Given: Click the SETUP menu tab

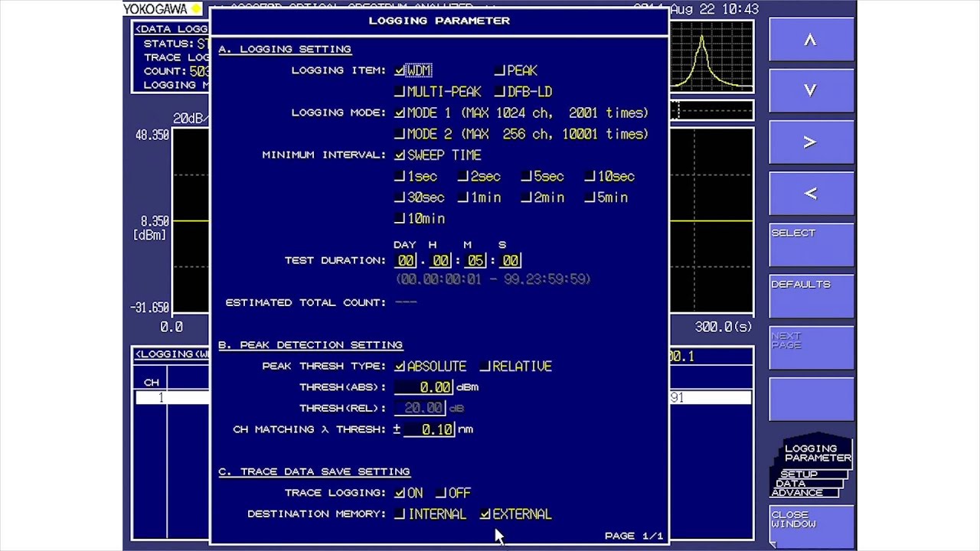Looking at the screenshot, I should click(x=799, y=474).
